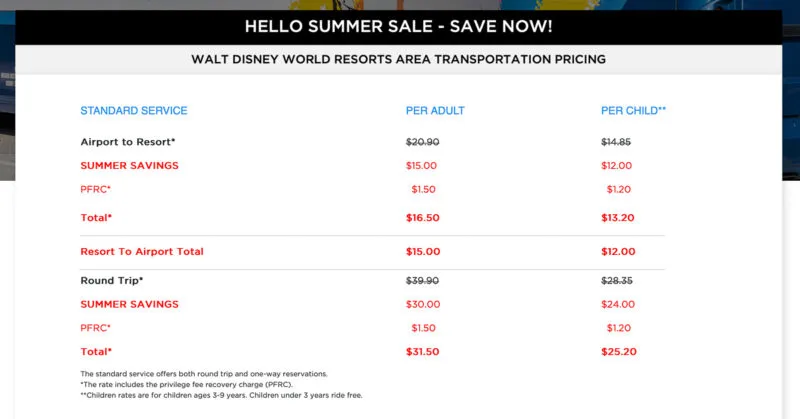This screenshot has width=800, height=419.
Task: Click the $16.50 adult one-way total
Action: pyautogui.click(x=423, y=217)
